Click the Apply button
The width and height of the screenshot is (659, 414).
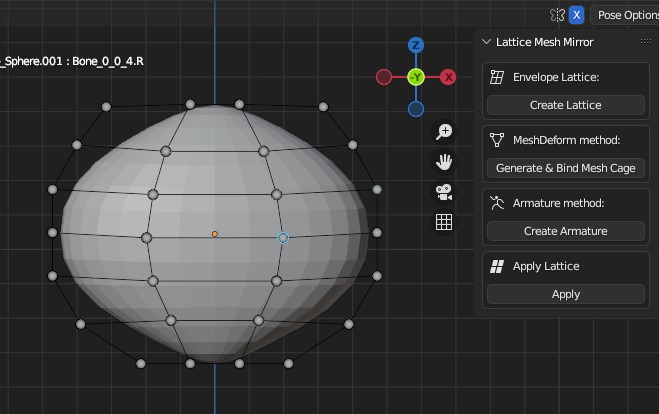pyautogui.click(x=565, y=294)
